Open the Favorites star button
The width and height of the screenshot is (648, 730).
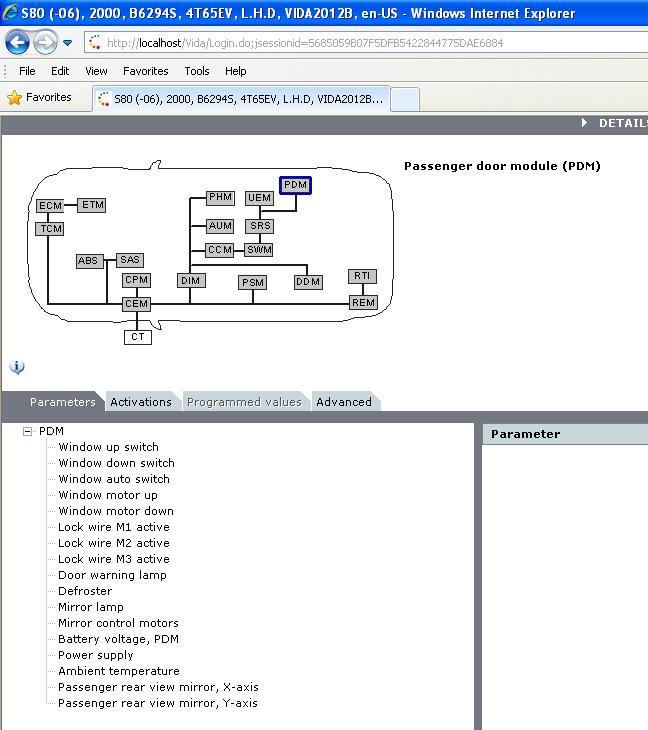click(40, 98)
